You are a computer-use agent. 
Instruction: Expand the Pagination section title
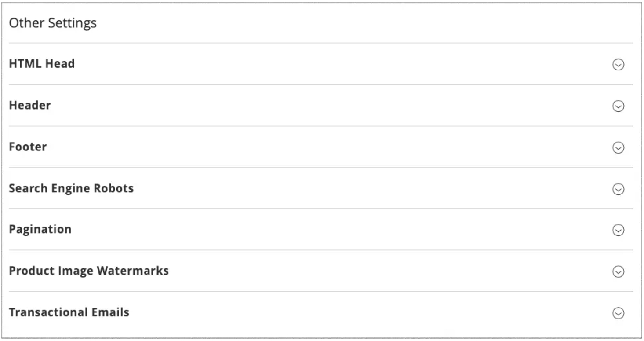[40, 230]
